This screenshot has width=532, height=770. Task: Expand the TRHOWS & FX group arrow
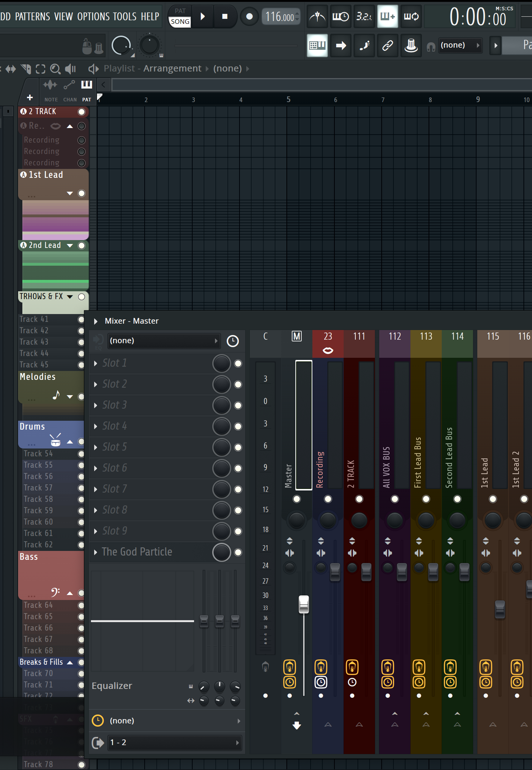pyautogui.click(x=70, y=297)
